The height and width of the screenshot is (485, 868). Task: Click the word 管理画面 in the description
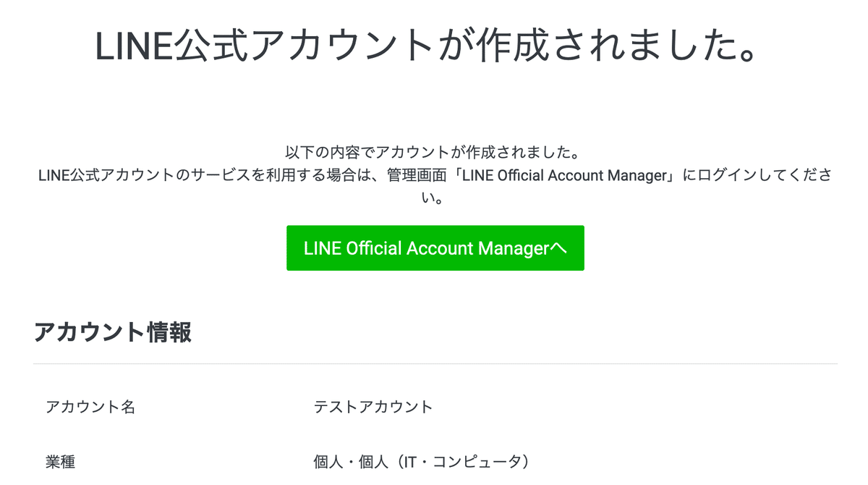tap(418, 175)
